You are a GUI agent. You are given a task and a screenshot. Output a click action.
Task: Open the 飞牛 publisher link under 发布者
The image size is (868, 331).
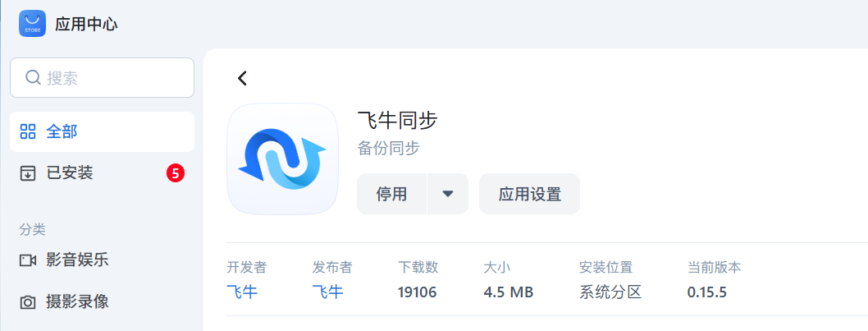[x=327, y=292]
